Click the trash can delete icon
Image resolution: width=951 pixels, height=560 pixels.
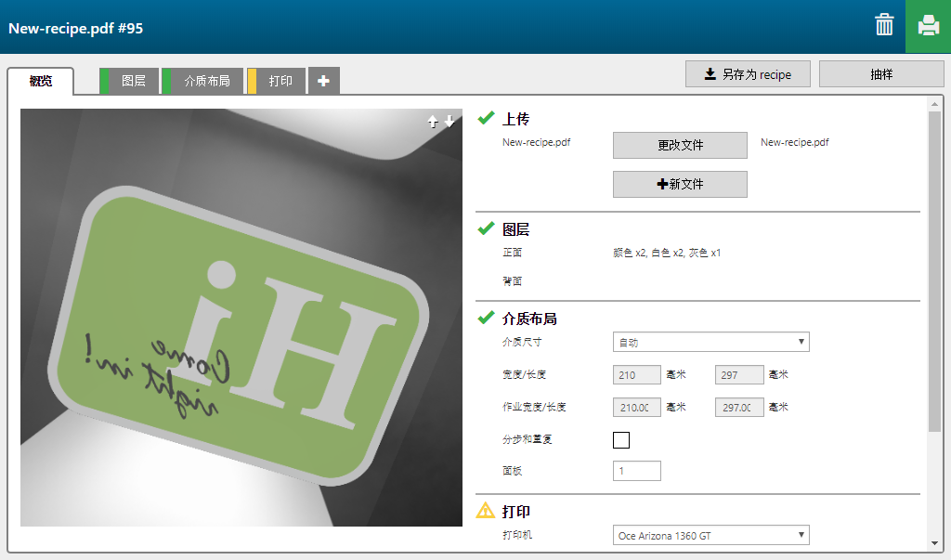click(x=884, y=25)
